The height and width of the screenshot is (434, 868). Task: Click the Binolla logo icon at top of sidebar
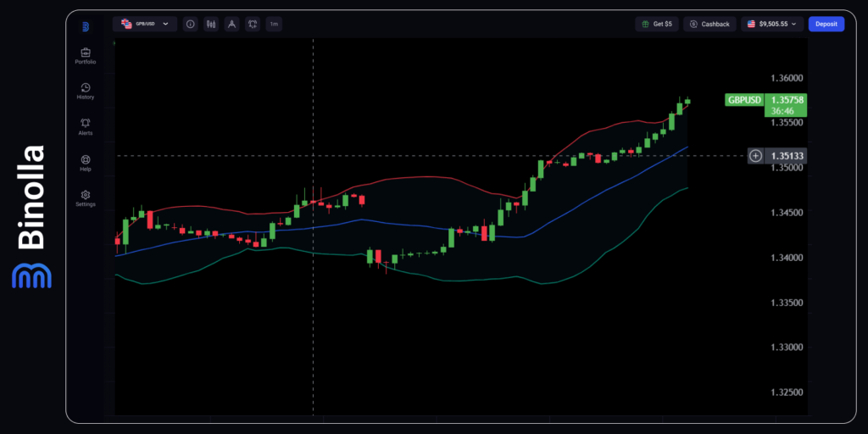(86, 26)
